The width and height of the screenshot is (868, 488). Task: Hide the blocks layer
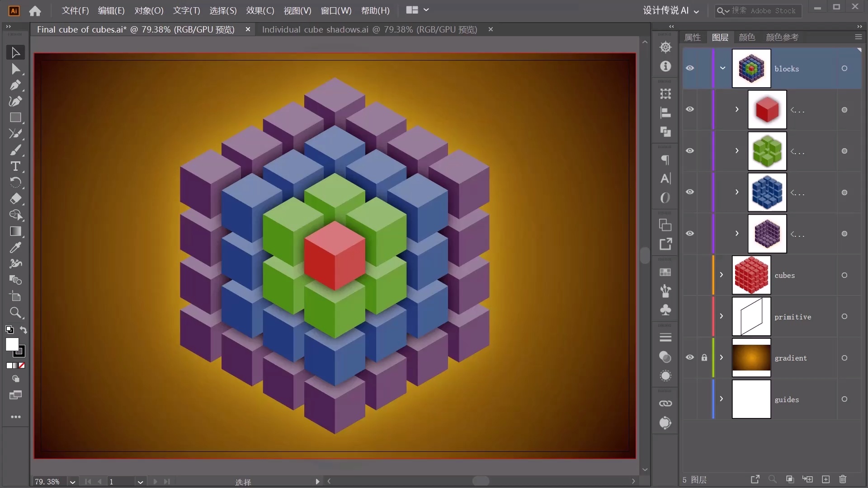[x=690, y=68]
